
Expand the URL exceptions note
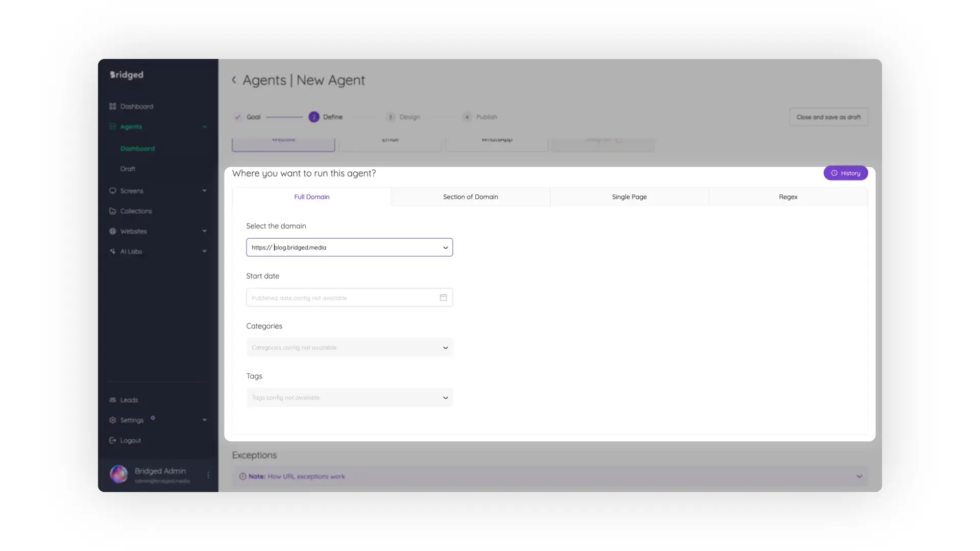(860, 476)
